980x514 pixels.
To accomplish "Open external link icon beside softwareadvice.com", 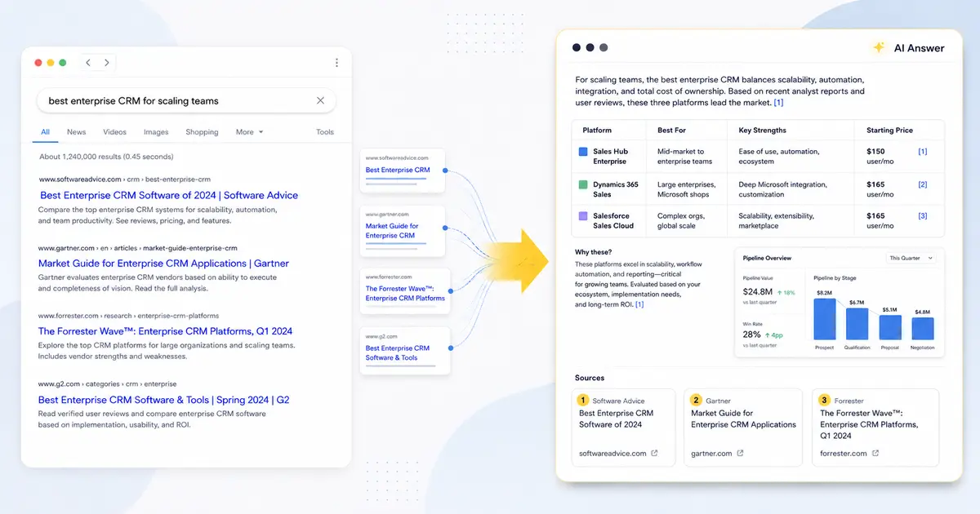I will 654,454.
